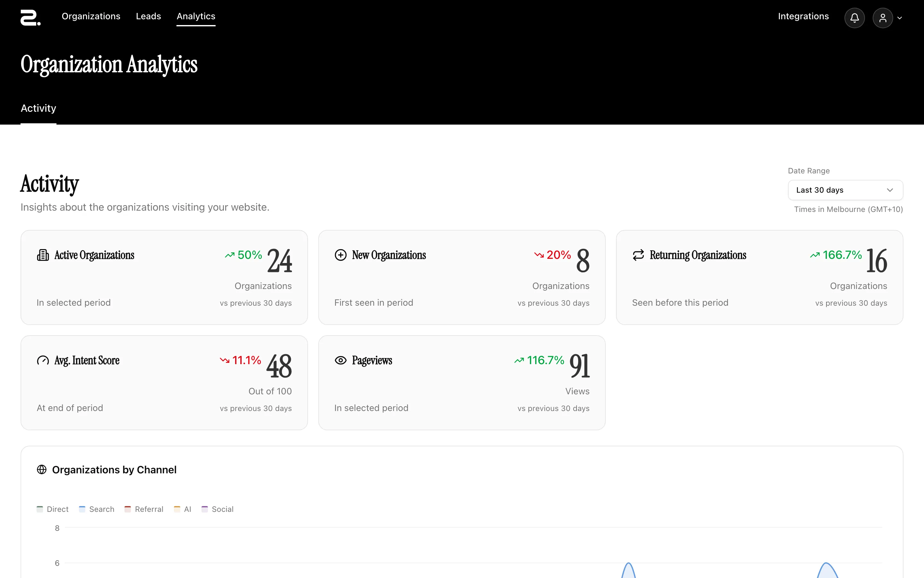Click 'At end of period' text
Image resolution: width=924 pixels, height=578 pixels.
point(70,408)
